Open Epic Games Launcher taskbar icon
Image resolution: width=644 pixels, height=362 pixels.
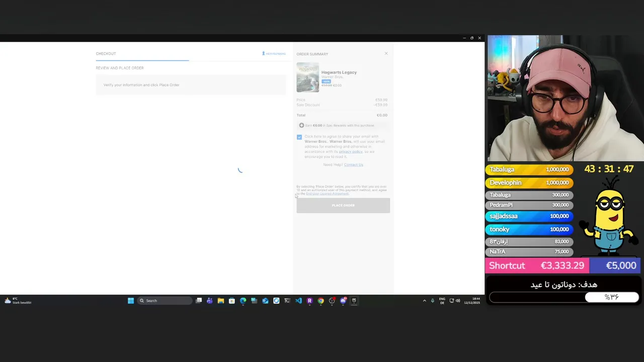354,301
